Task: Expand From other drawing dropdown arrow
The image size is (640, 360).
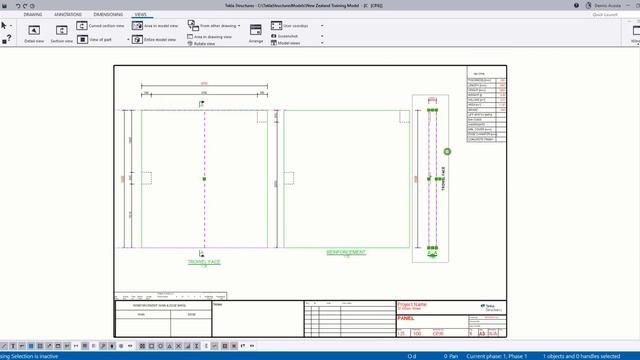Action: [239, 26]
